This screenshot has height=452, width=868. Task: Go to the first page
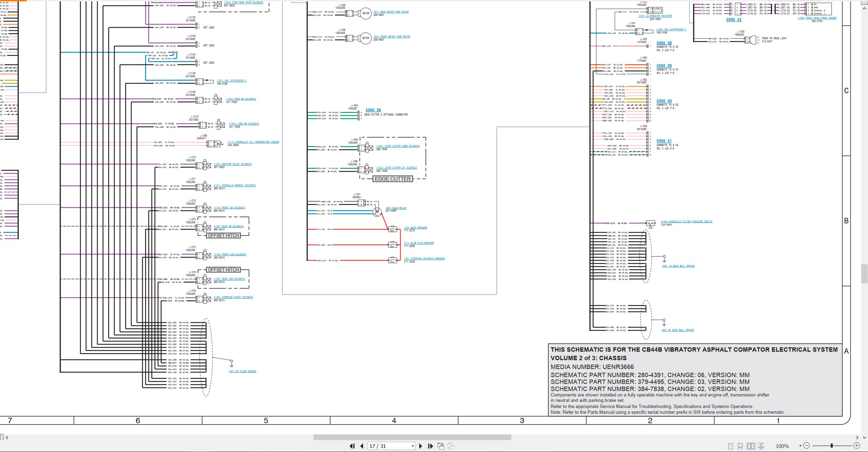tap(352, 446)
